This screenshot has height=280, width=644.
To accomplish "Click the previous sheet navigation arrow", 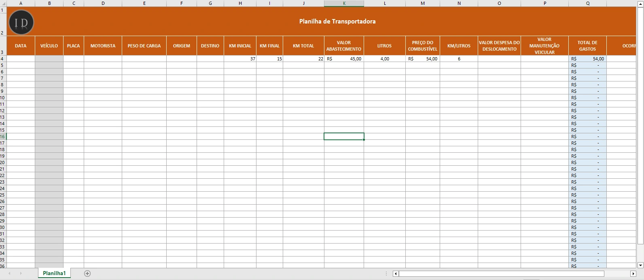I will coord(10,274).
